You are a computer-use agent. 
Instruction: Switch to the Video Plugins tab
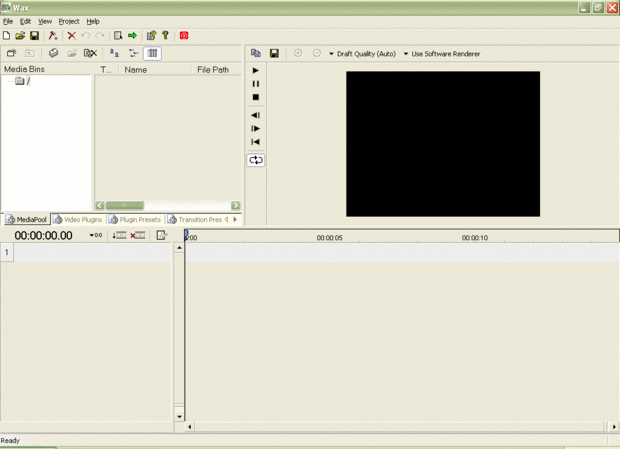coord(78,219)
